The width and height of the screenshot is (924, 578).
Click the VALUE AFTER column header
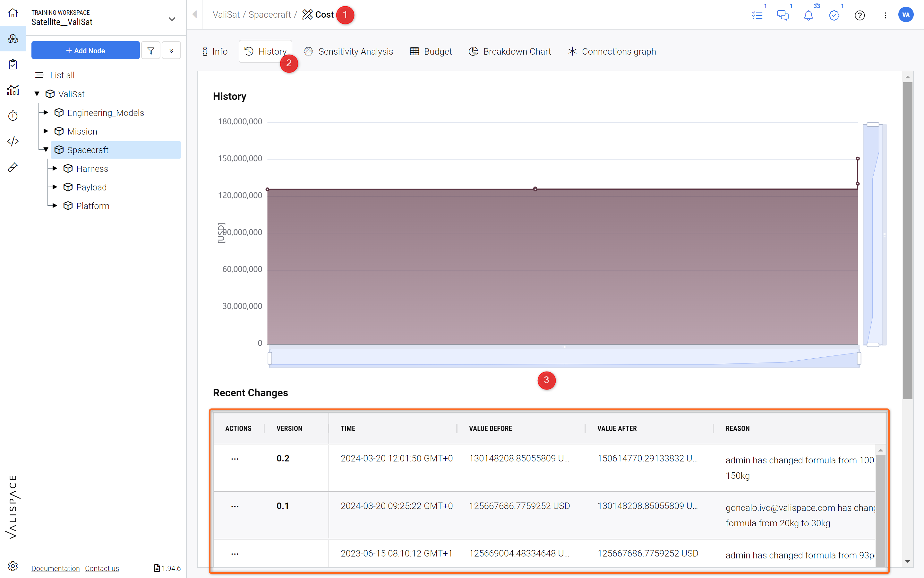coord(617,429)
